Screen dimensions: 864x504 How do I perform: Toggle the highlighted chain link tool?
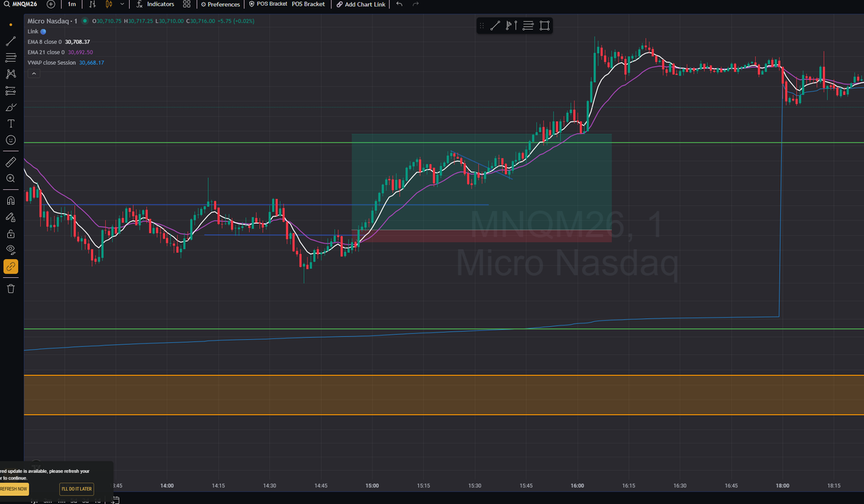pos(11,266)
